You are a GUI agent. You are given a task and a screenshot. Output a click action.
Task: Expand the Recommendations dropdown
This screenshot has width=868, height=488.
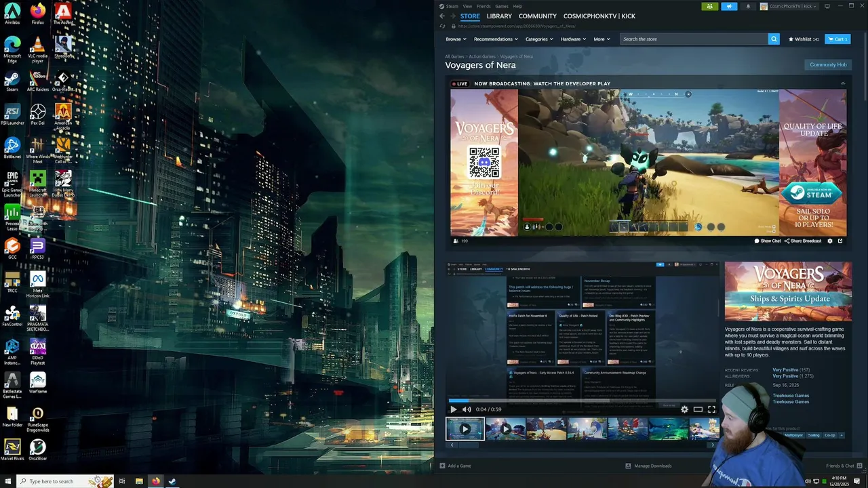click(x=496, y=39)
